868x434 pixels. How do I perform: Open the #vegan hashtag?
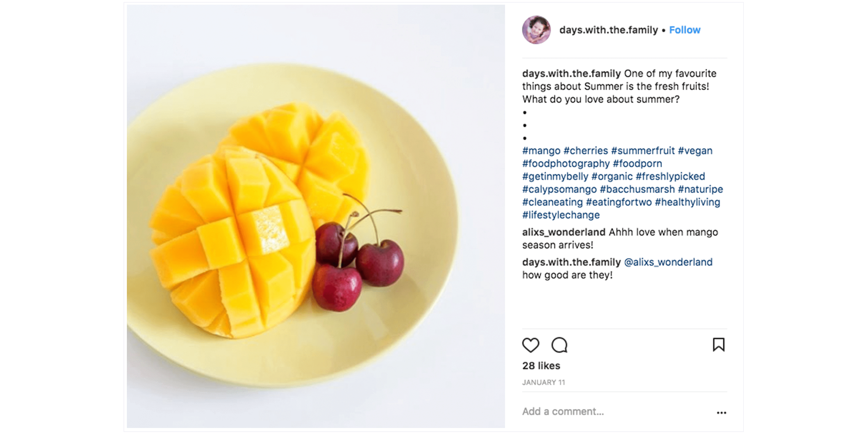click(695, 151)
